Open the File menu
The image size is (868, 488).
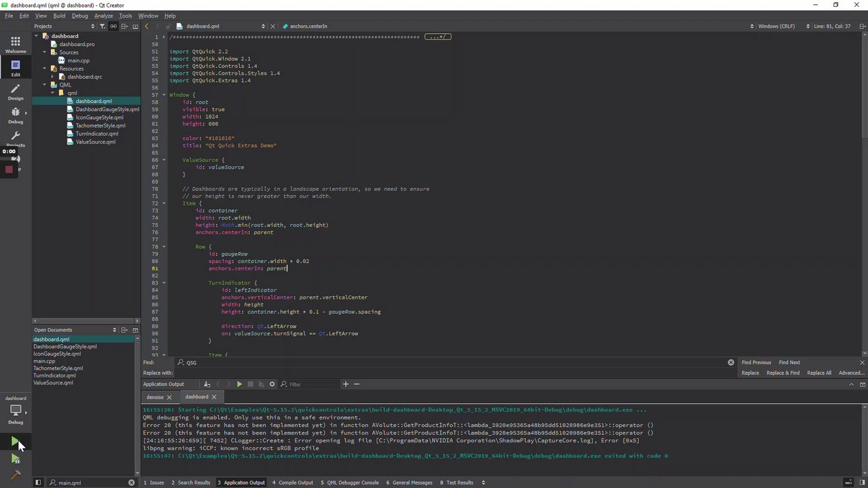[9, 16]
